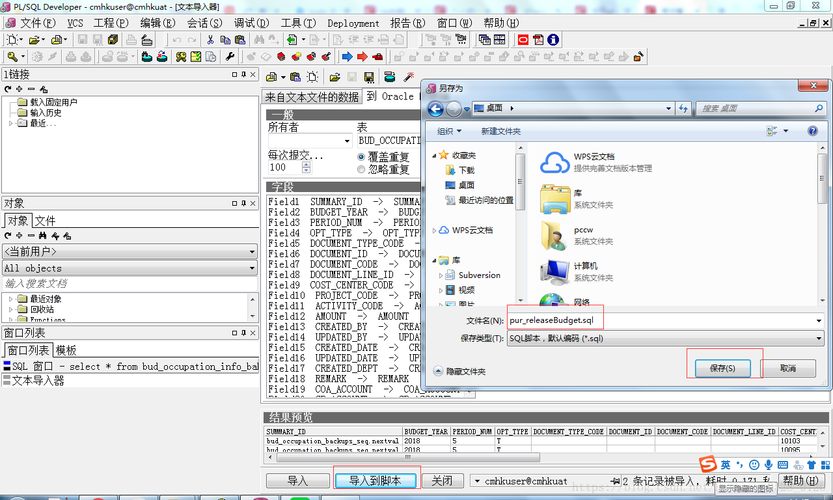
Task: Click the 搜索 桌面 search box
Action: coord(761,108)
